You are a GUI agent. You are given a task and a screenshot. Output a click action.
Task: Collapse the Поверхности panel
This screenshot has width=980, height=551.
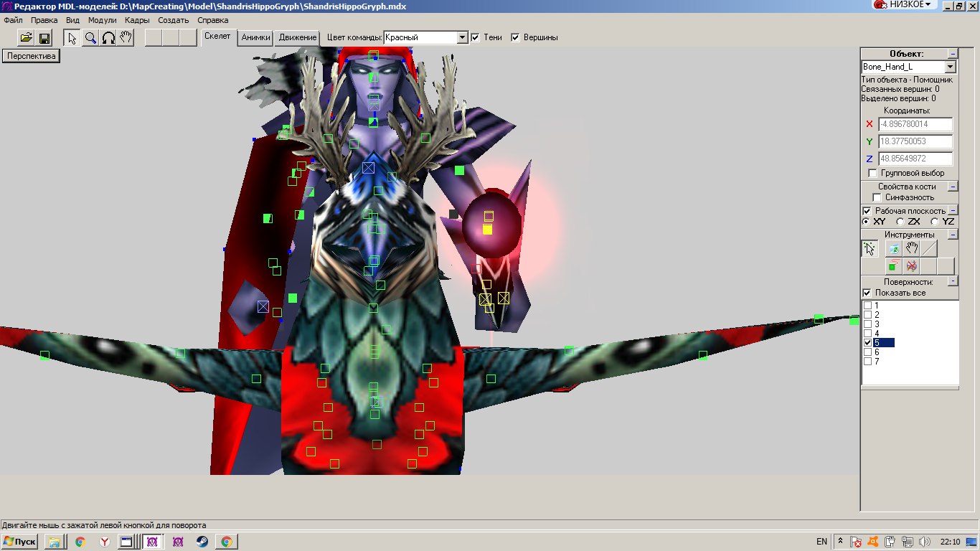(953, 282)
